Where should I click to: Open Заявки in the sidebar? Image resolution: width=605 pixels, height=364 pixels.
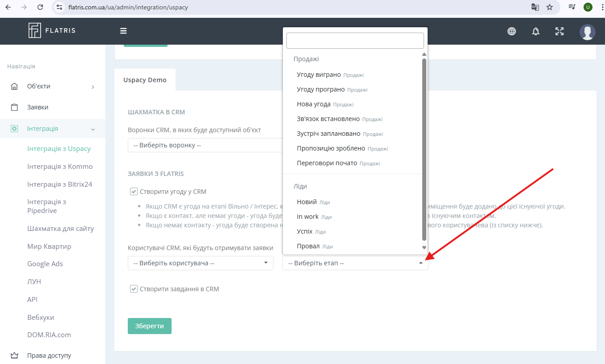pyautogui.click(x=38, y=107)
